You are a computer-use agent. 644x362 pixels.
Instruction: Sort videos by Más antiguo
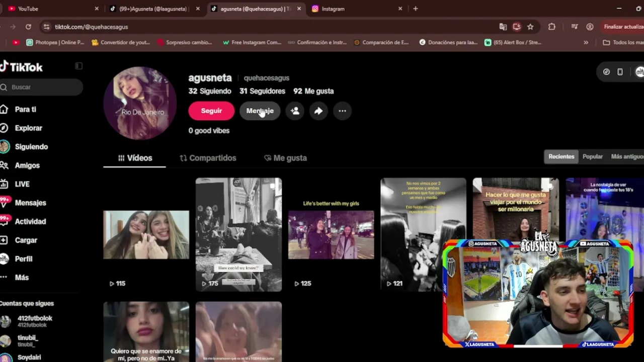click(627, 156)
